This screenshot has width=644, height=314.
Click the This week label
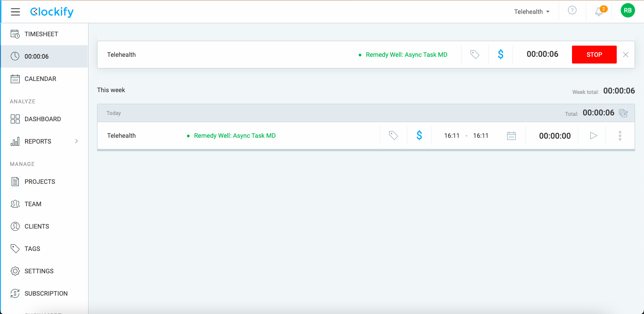click(x=111, y=90)
